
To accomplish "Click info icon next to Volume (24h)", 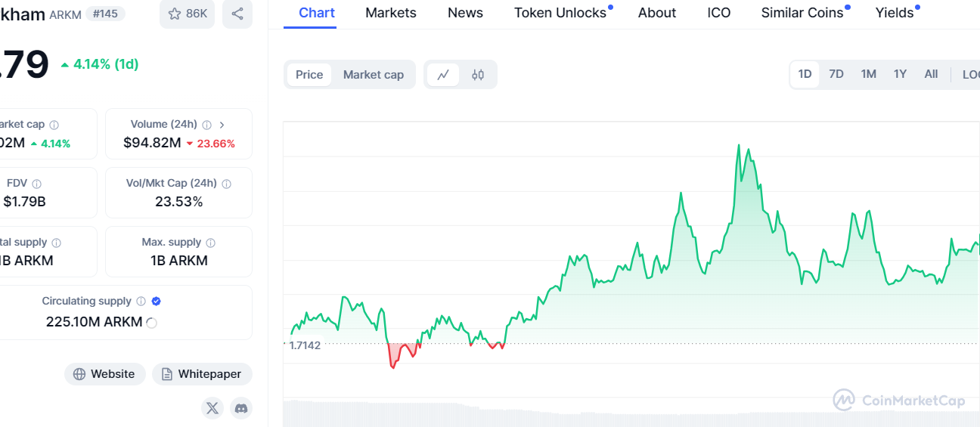I will click(206, 125).
